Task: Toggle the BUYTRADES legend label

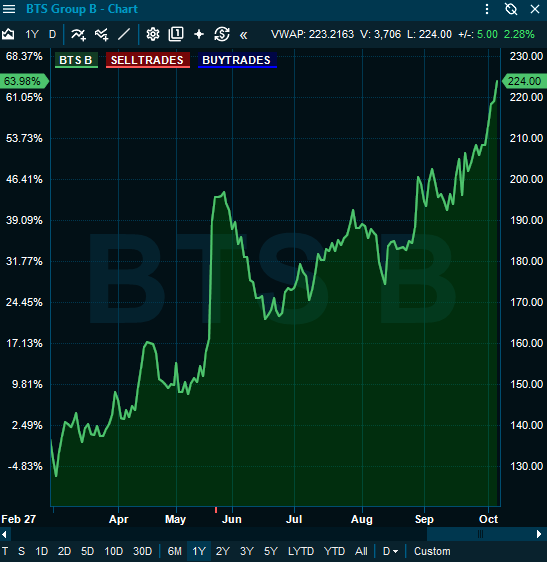Action: coord(237,60)
